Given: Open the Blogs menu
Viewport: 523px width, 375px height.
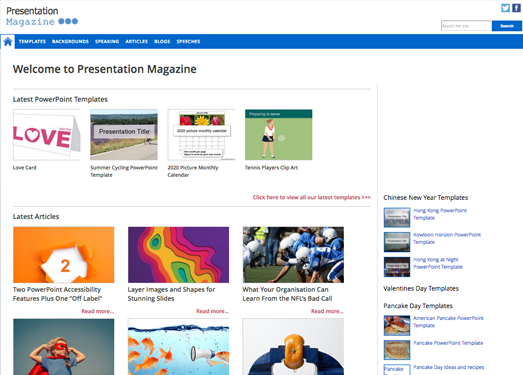Looking at the screenshot, I should point(162,41).
